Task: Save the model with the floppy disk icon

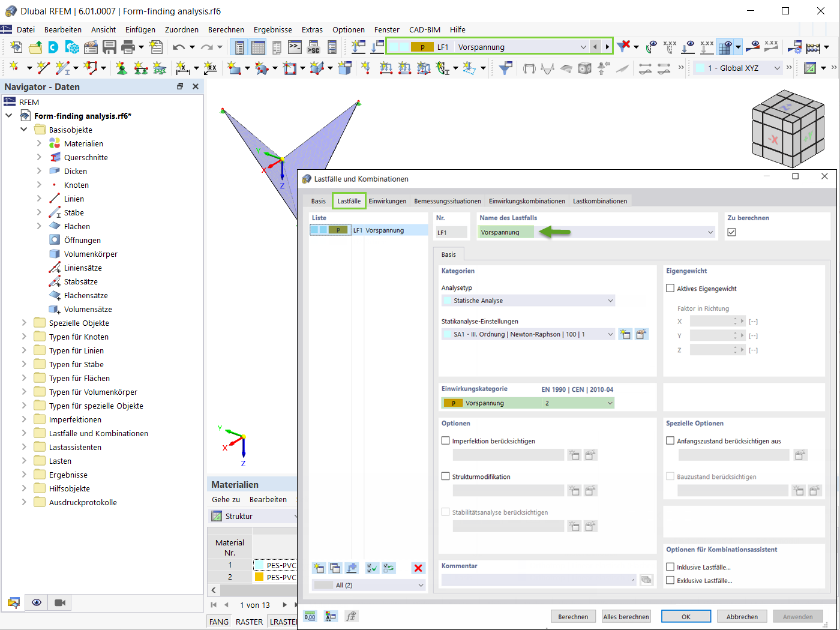Action: click(109, 47)
